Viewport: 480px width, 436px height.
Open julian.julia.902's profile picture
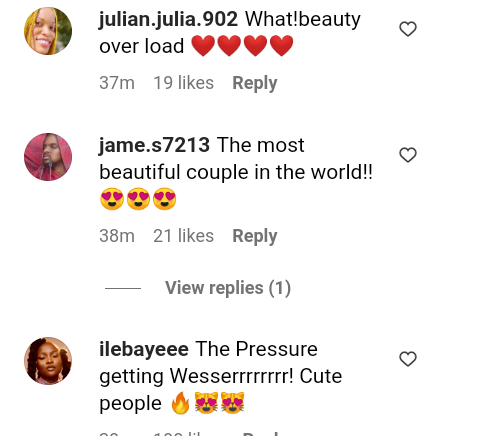point(48,31)
